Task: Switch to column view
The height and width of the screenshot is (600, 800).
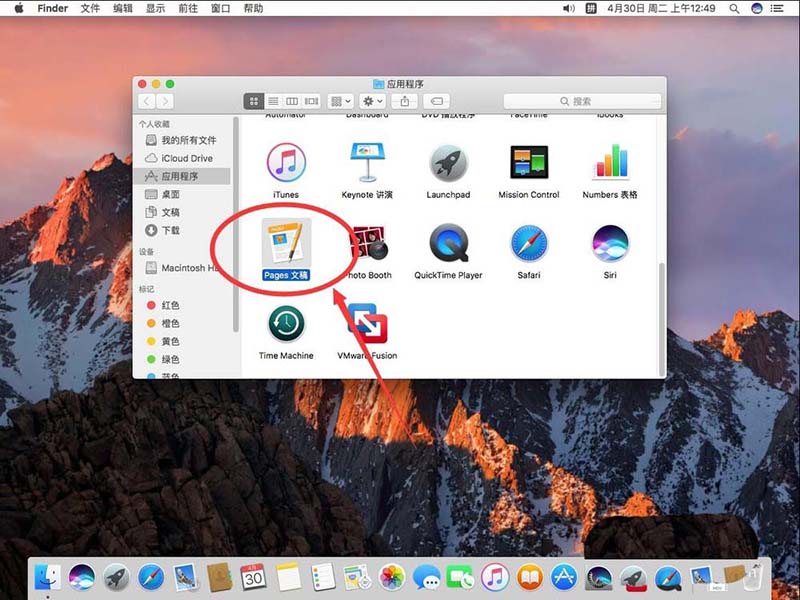Action: 292,101
